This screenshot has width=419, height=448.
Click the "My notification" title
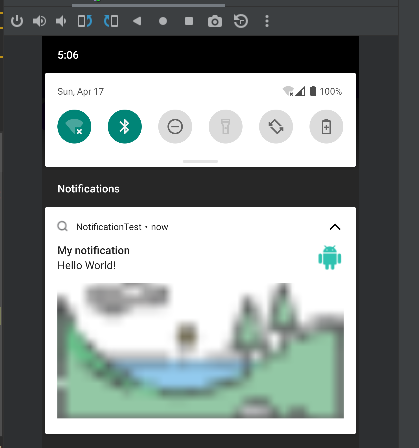click(93, 251)
